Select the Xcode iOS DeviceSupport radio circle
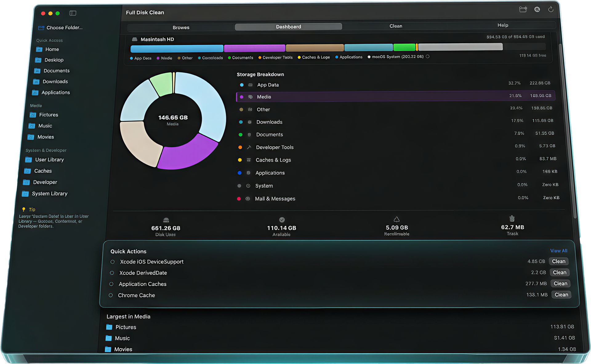591x364 pixels. (112, 262)
